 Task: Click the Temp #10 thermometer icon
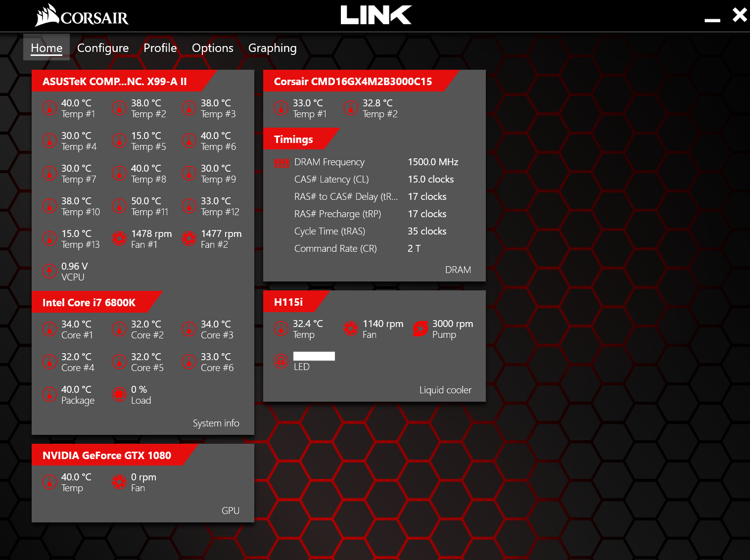click(x=49, y=206)
